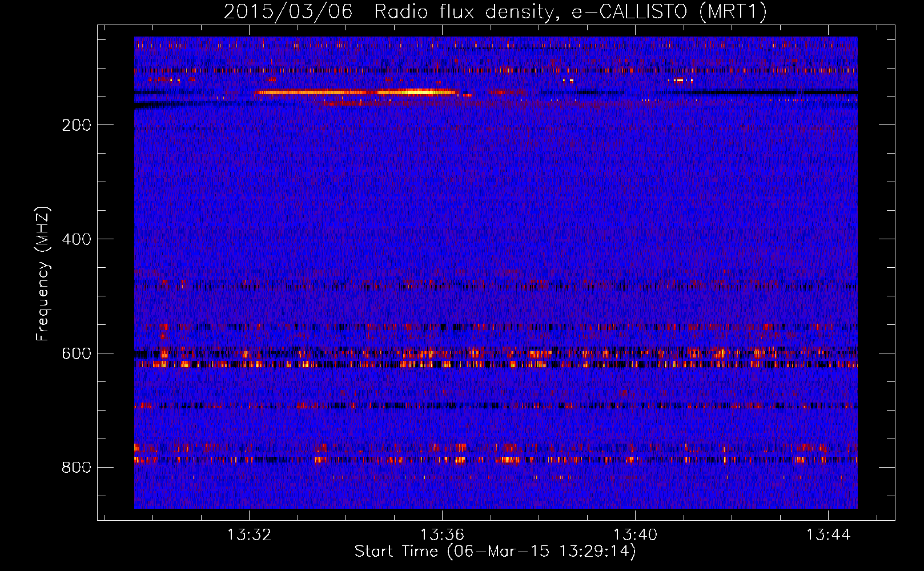Click the 13:44 time tick label

click(828, 535)
